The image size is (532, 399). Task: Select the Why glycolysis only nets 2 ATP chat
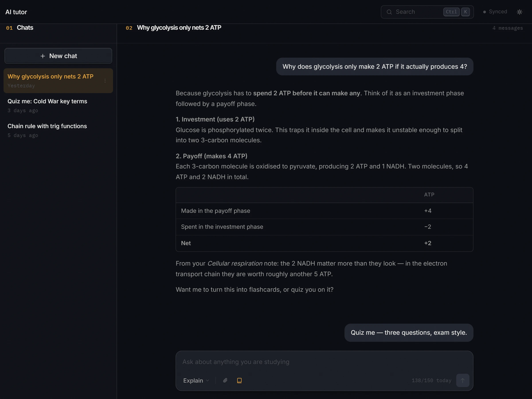58,80
